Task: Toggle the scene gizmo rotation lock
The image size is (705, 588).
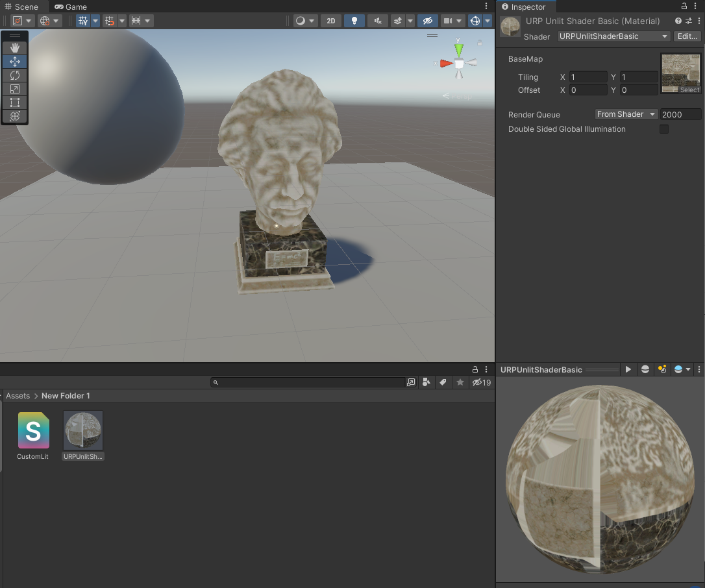Action: [x=480, y=43]
